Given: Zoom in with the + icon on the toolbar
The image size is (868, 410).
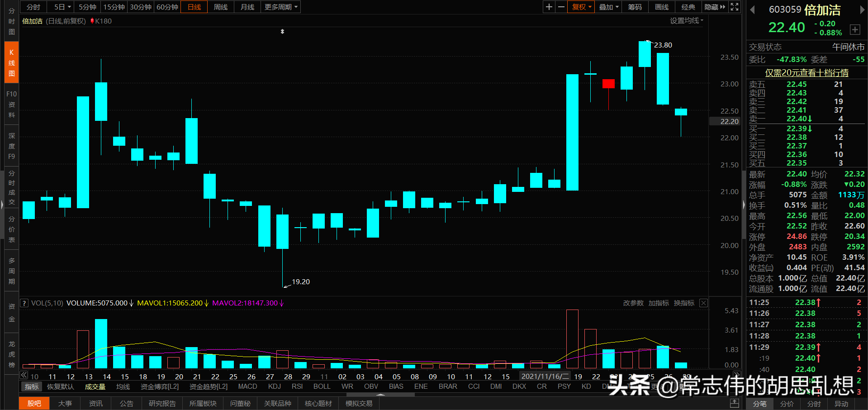Looking at the screenshot, I should pos(549,7).
